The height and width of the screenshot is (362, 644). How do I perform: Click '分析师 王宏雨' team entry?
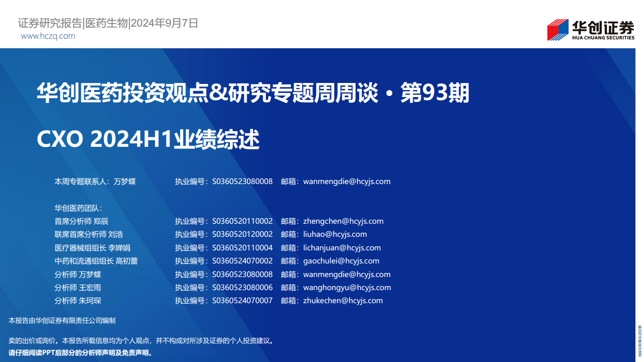(78, 288)
